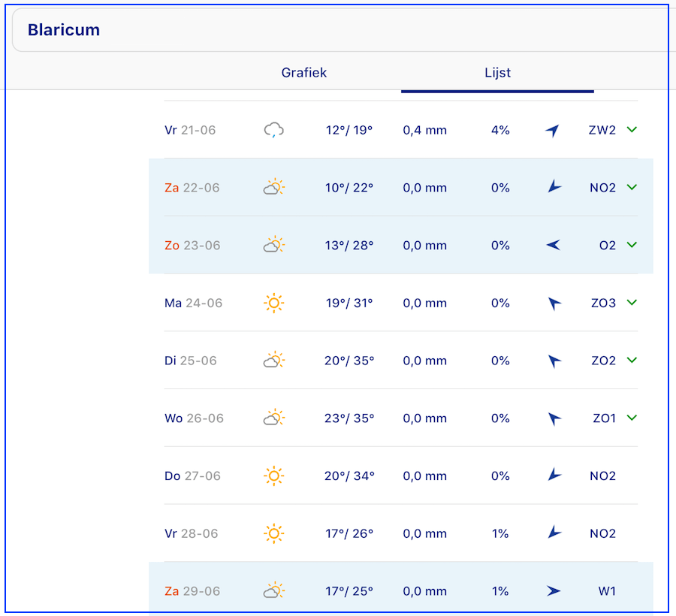Click the wind direction arrow for Zo 23-06

click(x=554, y=246)
